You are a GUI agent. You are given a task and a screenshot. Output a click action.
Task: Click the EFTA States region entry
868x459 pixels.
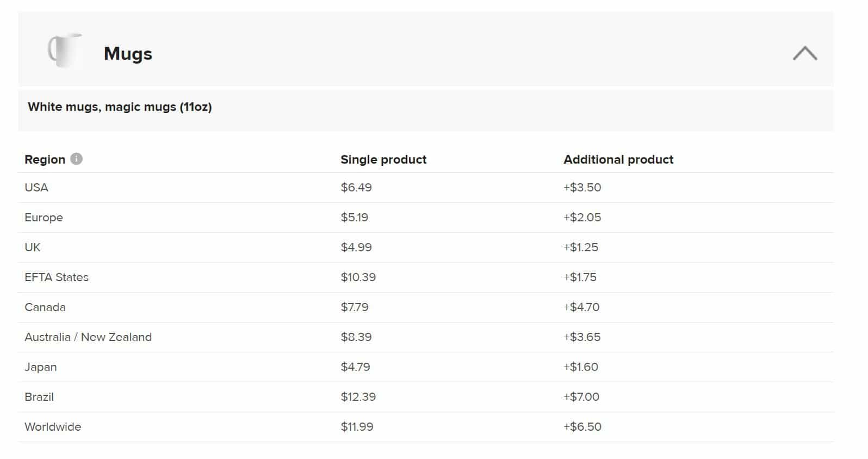[57, 277]
